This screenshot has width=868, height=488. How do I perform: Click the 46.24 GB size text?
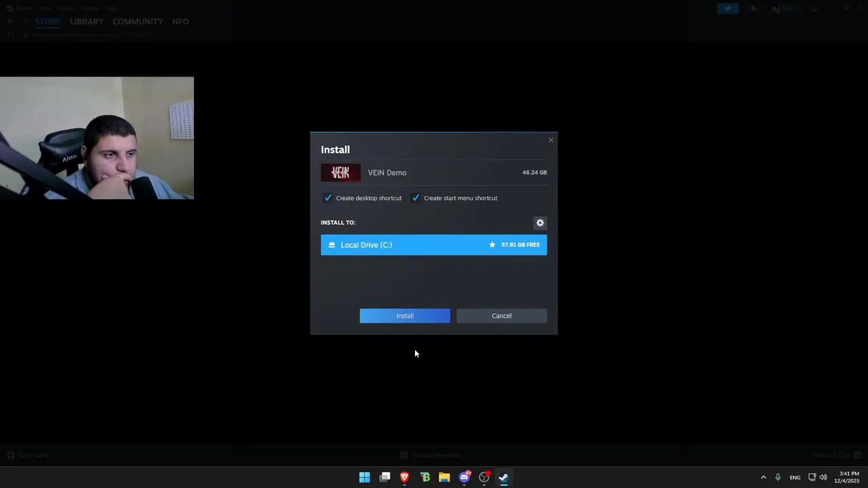point(534,173)
